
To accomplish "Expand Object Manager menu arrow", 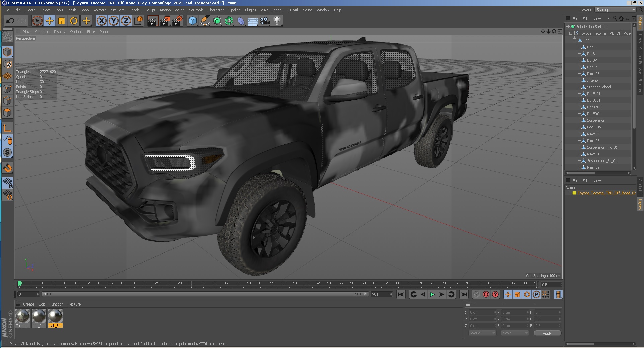I will pos(608,19).
